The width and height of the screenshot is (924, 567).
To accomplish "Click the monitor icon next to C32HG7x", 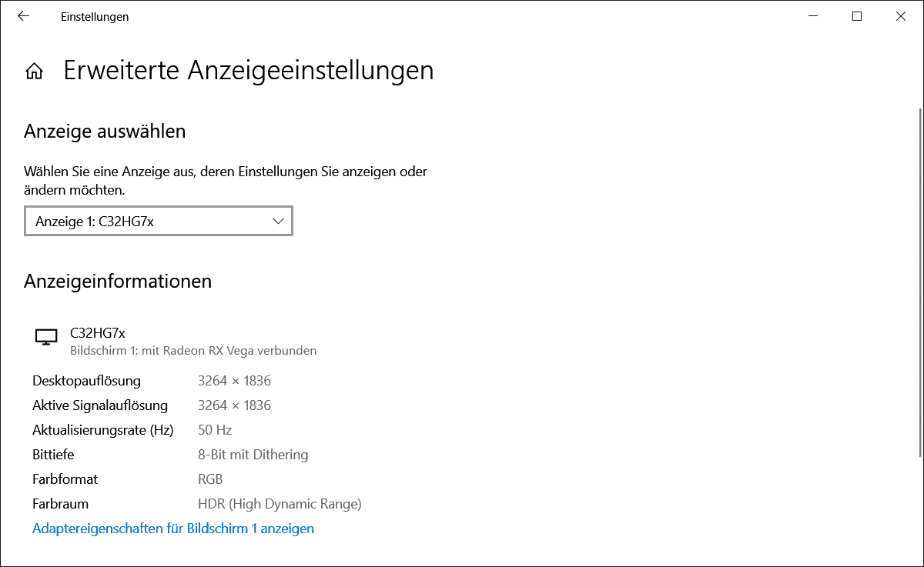I will tap(46, 337).
